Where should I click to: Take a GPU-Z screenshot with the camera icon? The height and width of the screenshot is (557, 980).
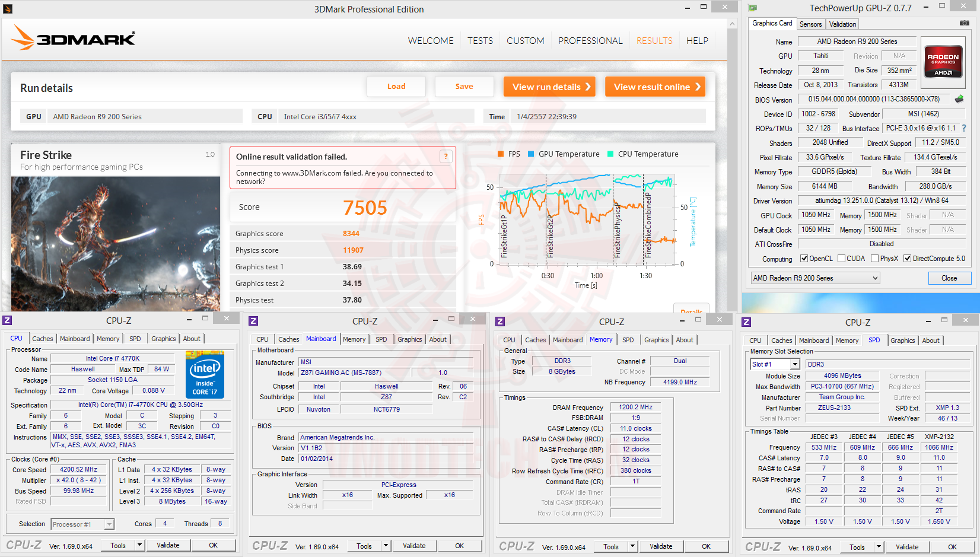(965, 23)
